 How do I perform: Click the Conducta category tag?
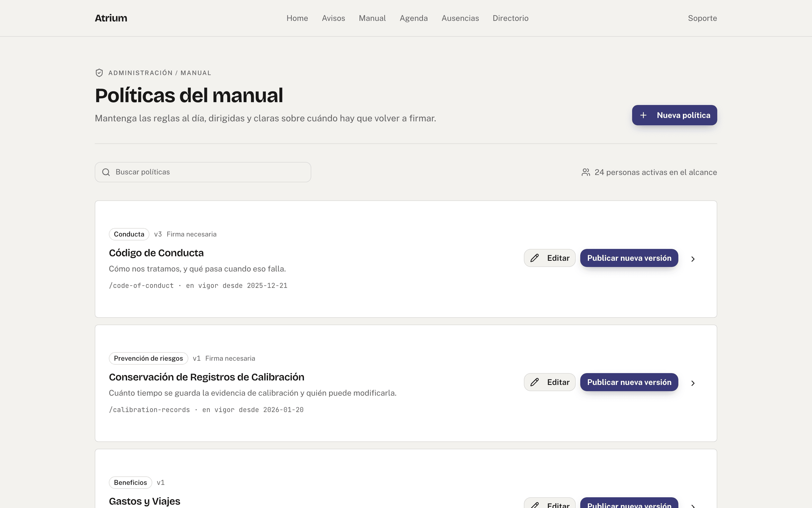(x=129, y=234)
